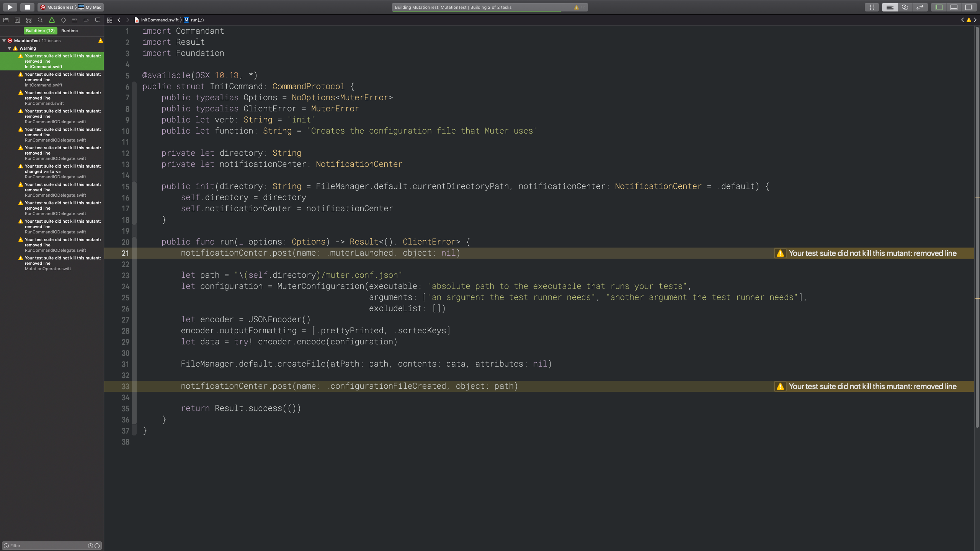Open the Breakpoint navigator icon
Image resolution: width=980 pixels, height=551 pixels.
(86, 20)
